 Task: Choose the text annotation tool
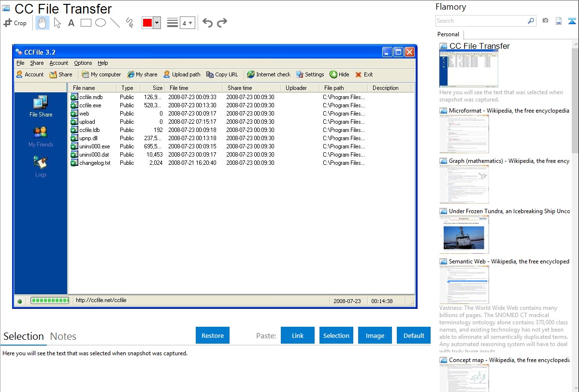point(71,23)
